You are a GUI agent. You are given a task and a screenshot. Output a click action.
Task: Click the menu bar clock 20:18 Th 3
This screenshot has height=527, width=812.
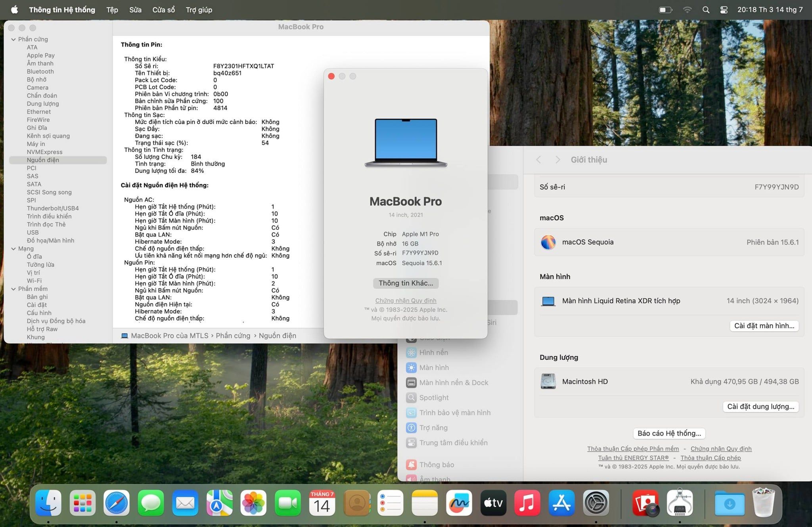770,10
